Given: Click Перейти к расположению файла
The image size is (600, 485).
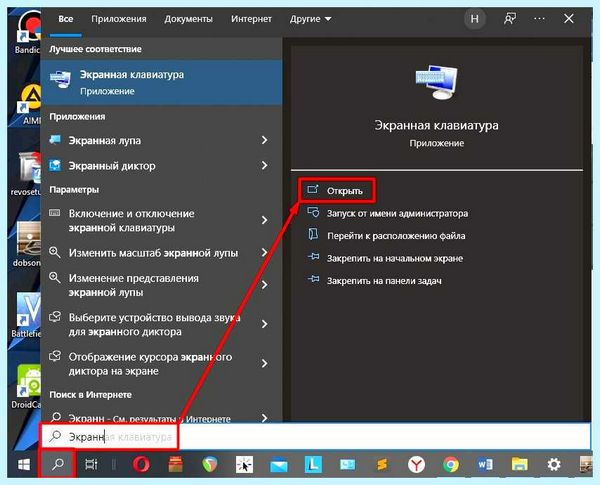Looking at the screenshot, I should (386, 236).
